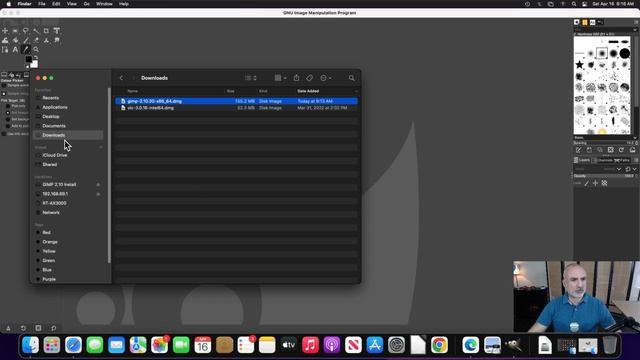Image resolution: width=640 pixels, height=360 pixels.
Task: Select the black star brush thumbnail
Action: click(579, 64)
